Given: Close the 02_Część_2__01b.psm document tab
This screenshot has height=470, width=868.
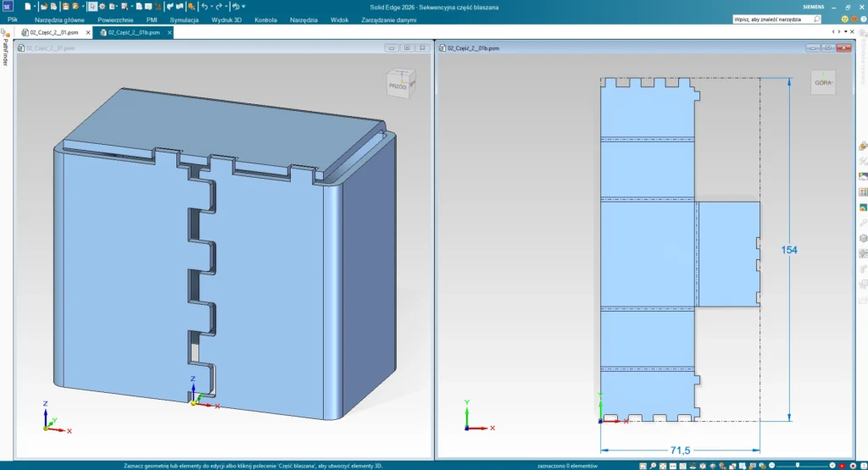Looking at the screenshot, I should point(169,32).
